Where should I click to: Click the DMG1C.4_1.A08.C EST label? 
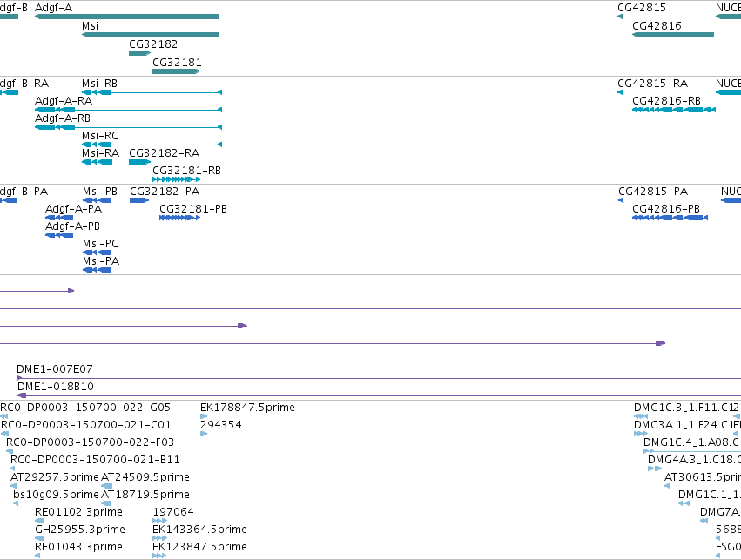(691, 442)
